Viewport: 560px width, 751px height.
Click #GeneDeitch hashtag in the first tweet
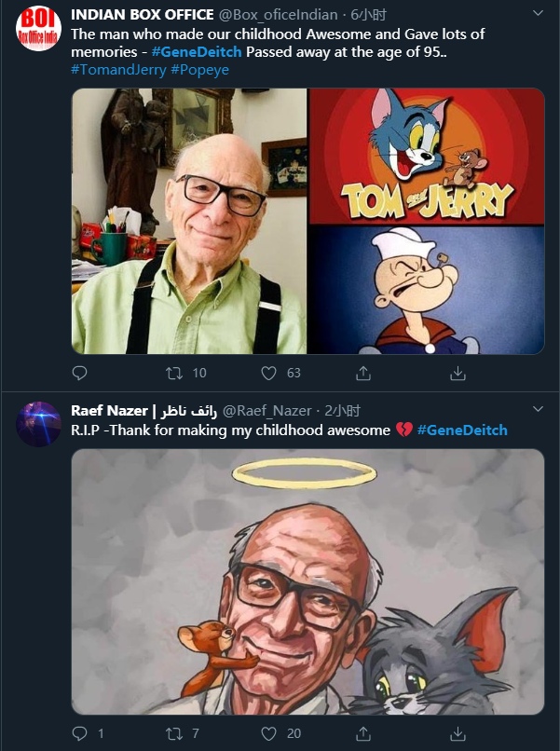point(197,51)
